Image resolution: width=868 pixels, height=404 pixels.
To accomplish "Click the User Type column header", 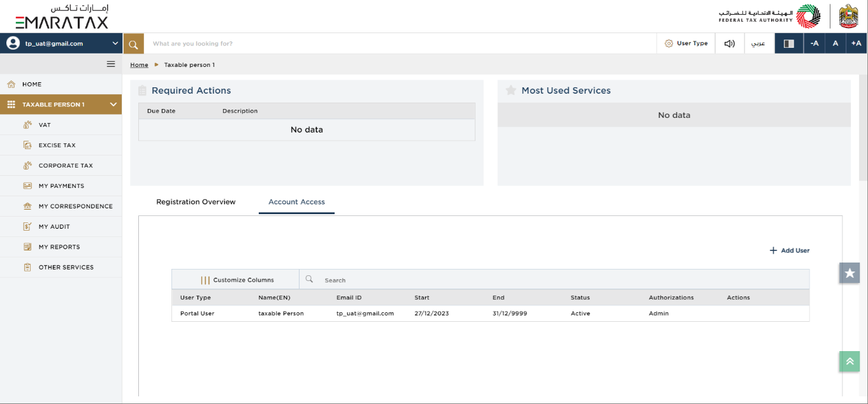I will (x=196, y=298).
